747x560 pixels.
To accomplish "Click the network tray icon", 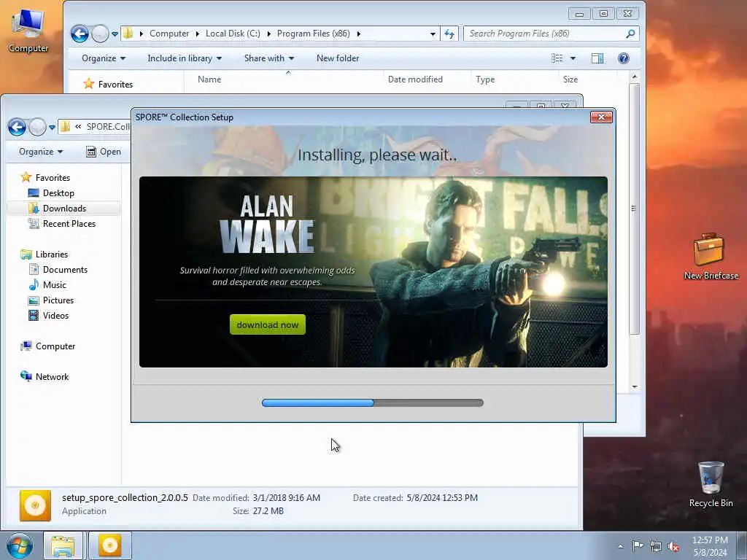I will (656, 546).
